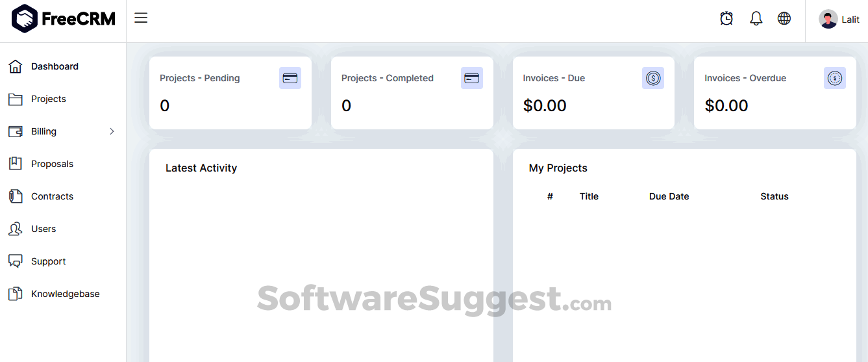
Task: Open the alarm clock reminders icon
Action: (726, 19)
